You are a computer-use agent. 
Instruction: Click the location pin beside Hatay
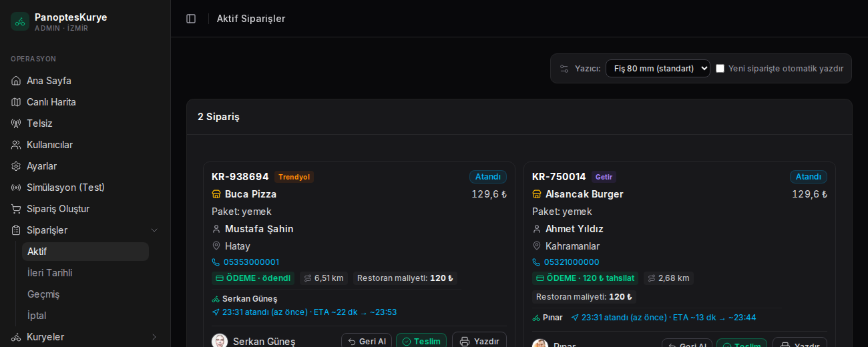pos(216,246)
